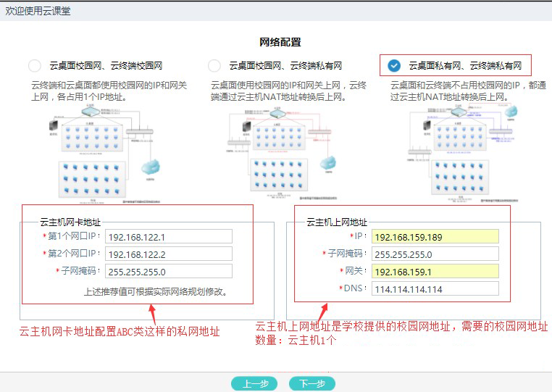Open the middle topology diagram thumbnail
The image size is (552, 392).
[x=277, y=152]
